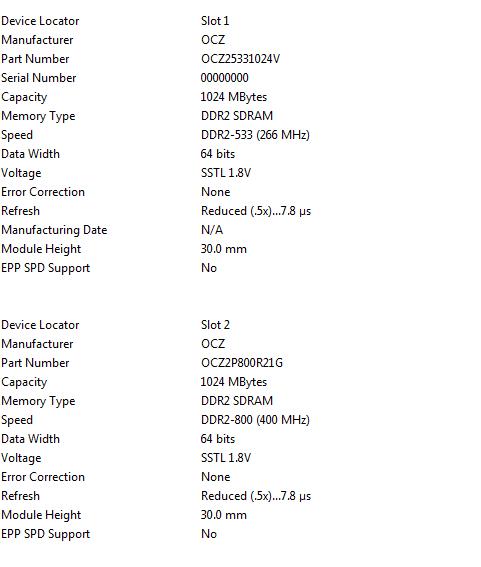Select the first Memory Type DDR2 SDRAM value
481x567 pixels.
tap(237, 116)
